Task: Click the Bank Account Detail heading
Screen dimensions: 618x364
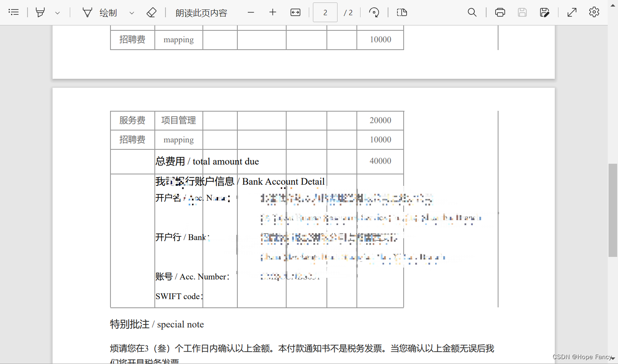Action: 240,181
